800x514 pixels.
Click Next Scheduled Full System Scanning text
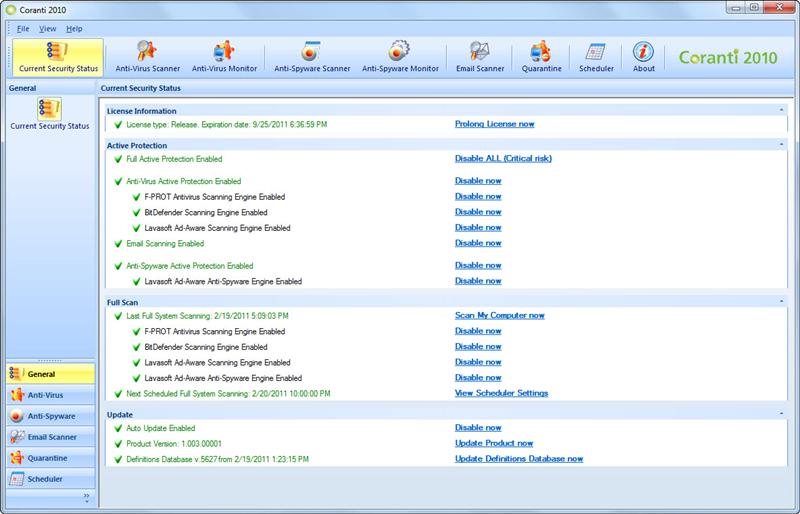(228, 394)
